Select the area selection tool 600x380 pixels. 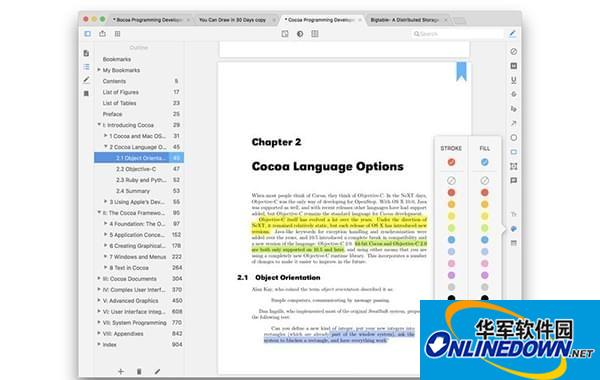coord(514,166)
